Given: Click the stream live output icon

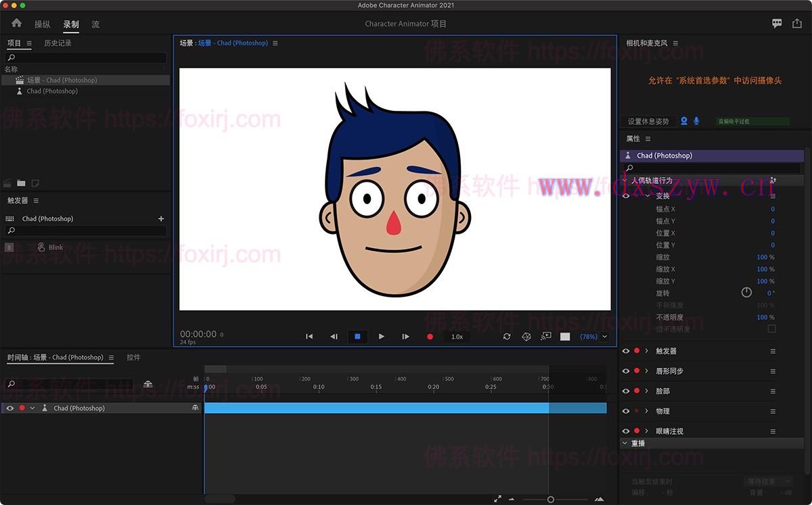Looking at the screenshot, I should 546,336.
